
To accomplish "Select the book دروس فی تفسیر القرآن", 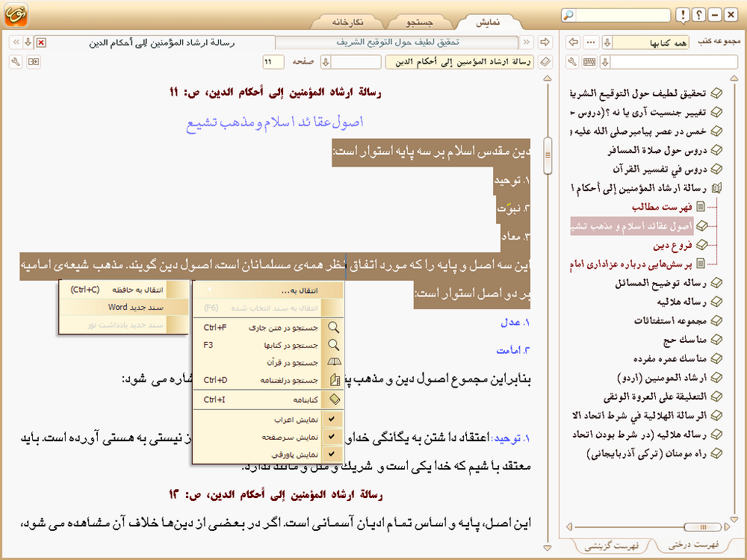I will [x=660, y=169].
